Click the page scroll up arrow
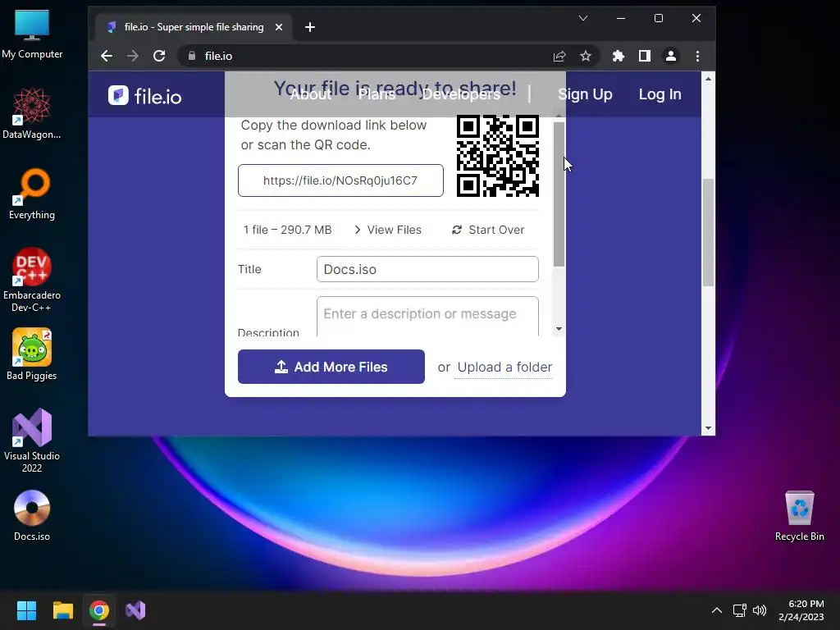Screen dimensions: 840x630 [x=708, y=79]
